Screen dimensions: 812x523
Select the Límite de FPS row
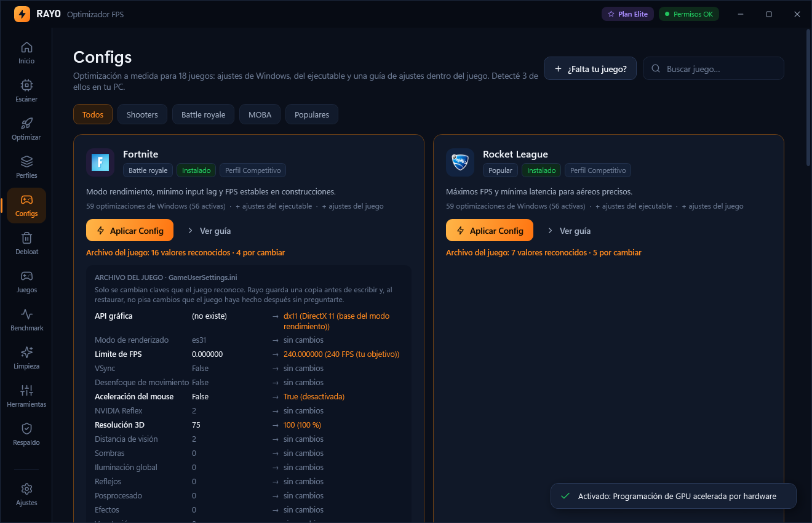[249, 354]
